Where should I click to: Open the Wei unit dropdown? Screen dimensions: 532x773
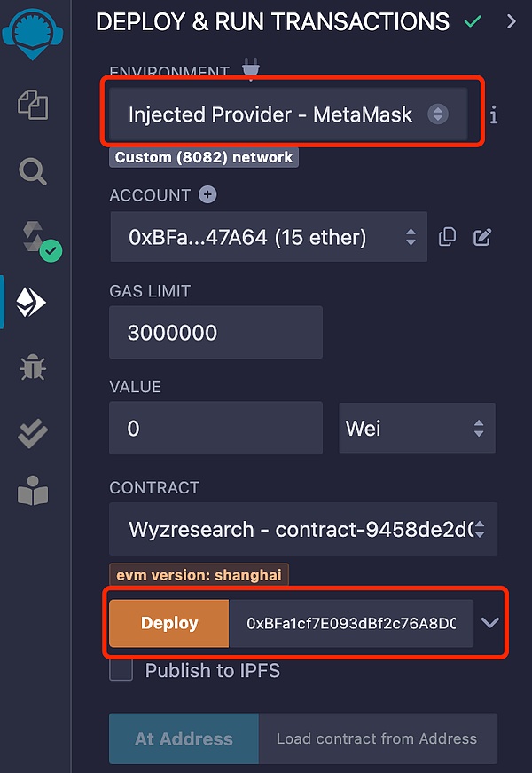[x=417, y=429]
